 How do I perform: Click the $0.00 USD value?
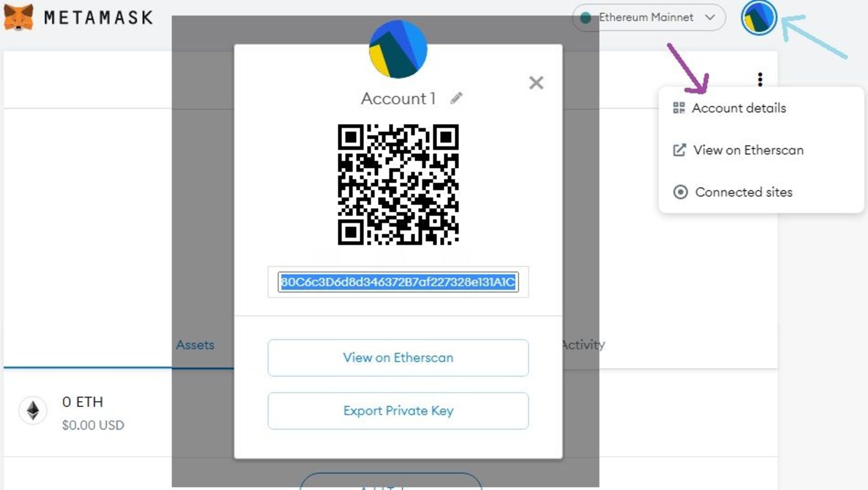click(93, 425)
